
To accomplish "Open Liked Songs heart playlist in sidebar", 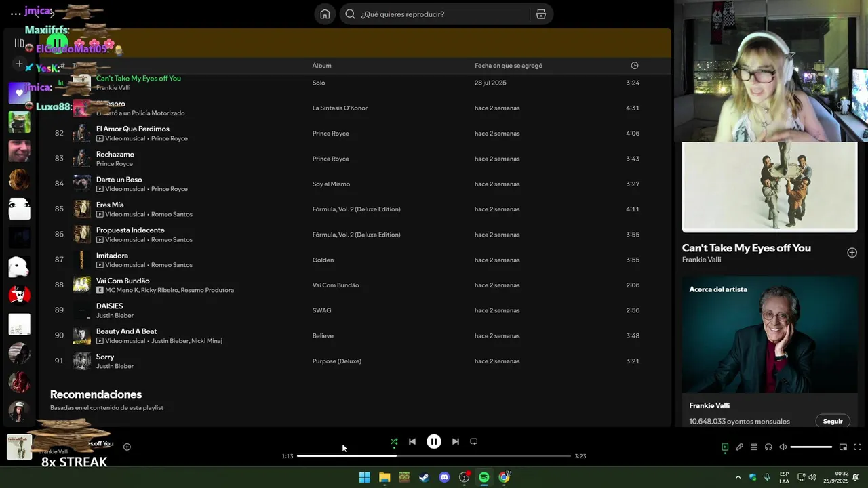I will (x=19, y=93).
